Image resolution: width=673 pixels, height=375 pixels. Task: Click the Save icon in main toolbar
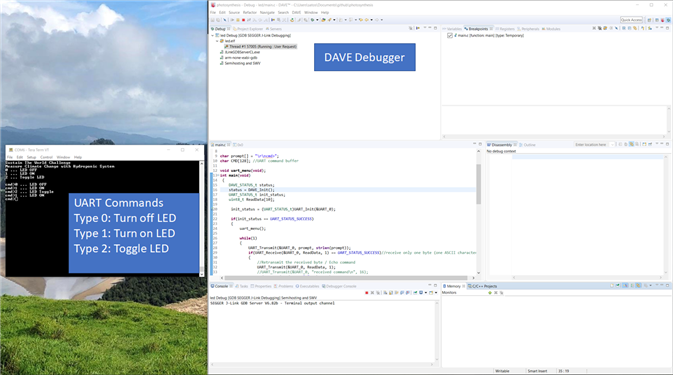tap(212, 20)
